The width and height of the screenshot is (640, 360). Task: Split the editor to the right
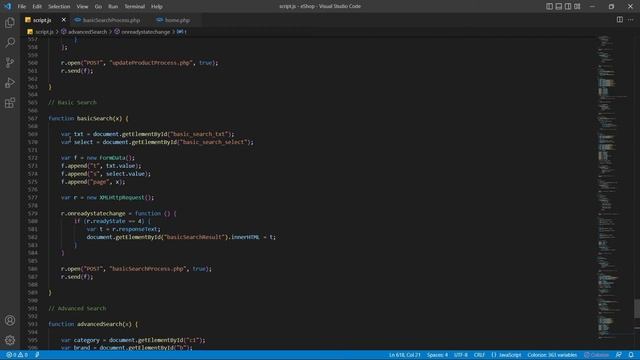[620, 20]
